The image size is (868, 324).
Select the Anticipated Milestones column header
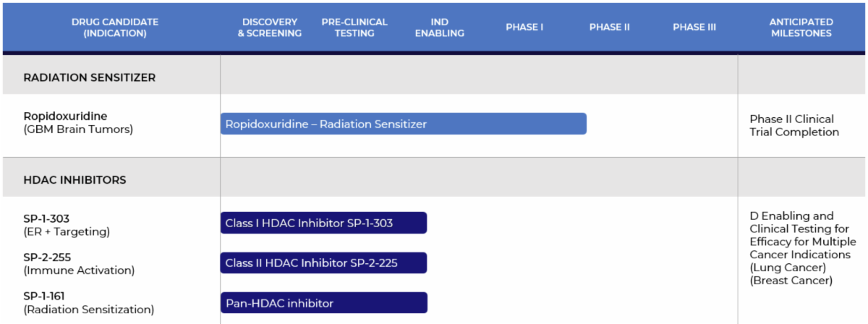click(x=801, y=27)
